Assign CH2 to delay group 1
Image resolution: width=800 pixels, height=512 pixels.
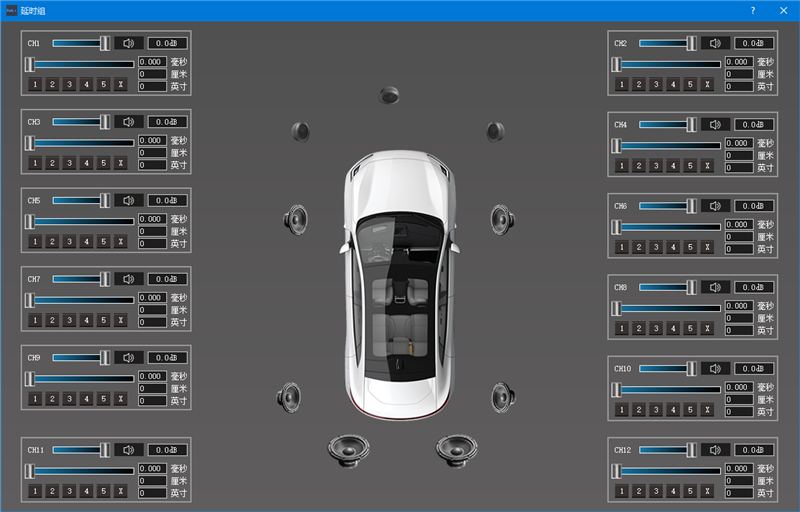point(621,84)
